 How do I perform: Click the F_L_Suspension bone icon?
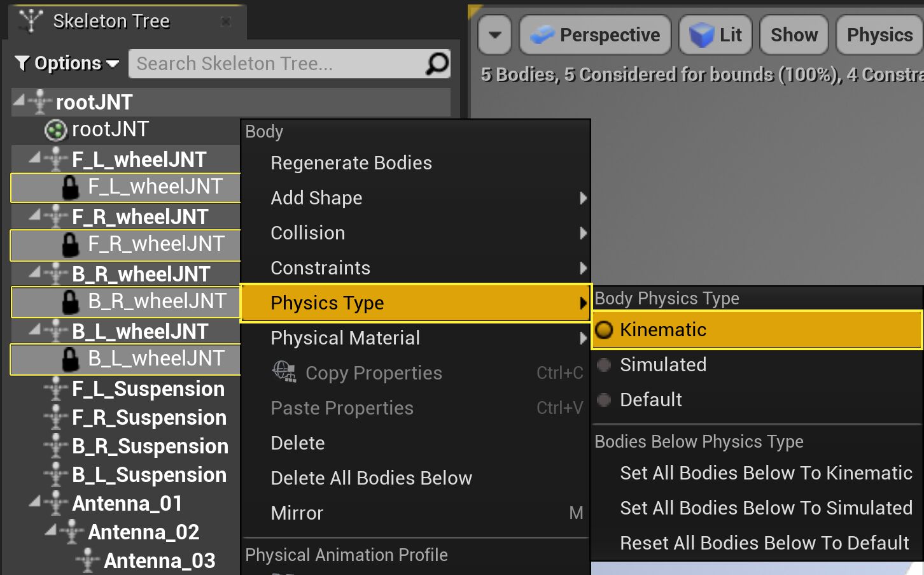(57, 389)
